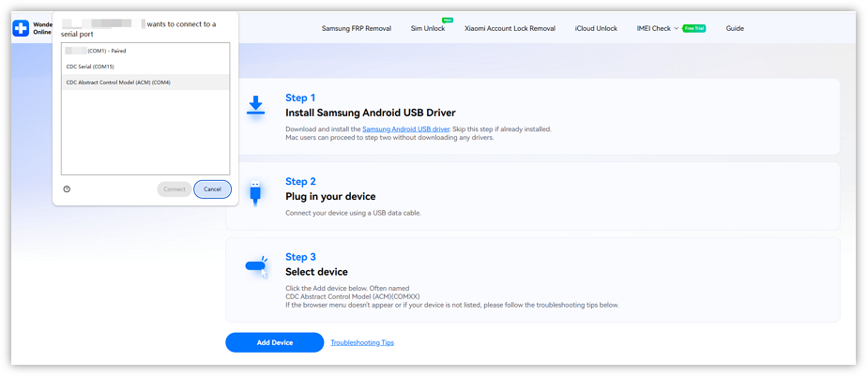Click the Step 3 select device icon
Screen dimensions: 868x377
click(x=256, y=266)
